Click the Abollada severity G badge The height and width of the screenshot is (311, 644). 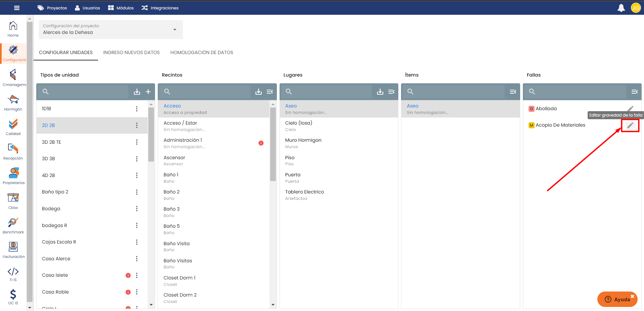point(531,109)
